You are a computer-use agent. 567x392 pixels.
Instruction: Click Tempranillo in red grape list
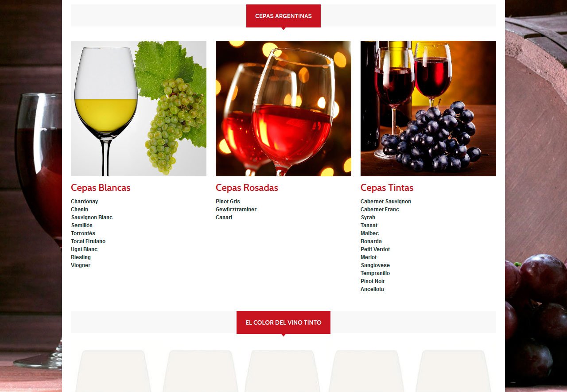(x=375, y=273)
